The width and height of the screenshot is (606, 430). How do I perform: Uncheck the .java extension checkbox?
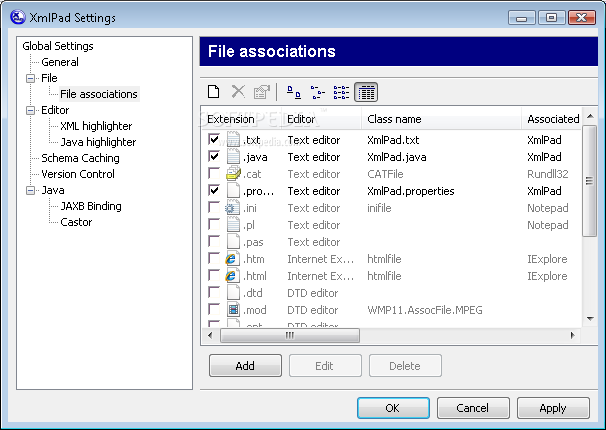pyautogui.click(x=214, y=156)
